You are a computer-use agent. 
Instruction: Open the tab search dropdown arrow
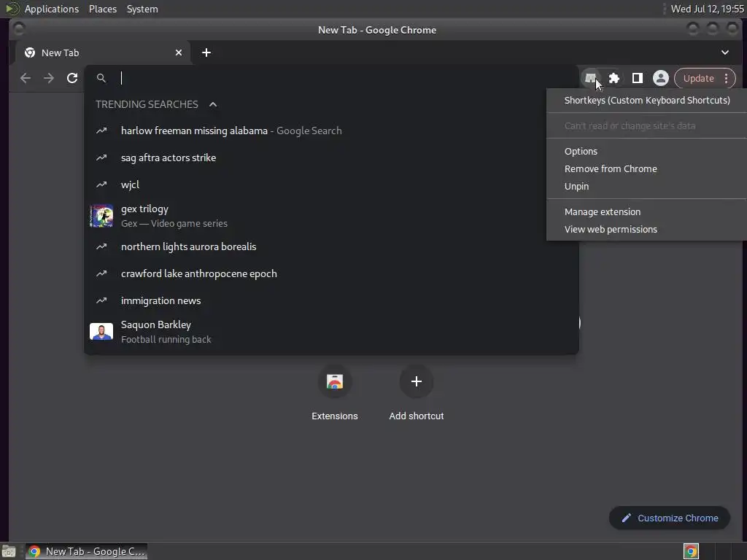tap(724, 52)
